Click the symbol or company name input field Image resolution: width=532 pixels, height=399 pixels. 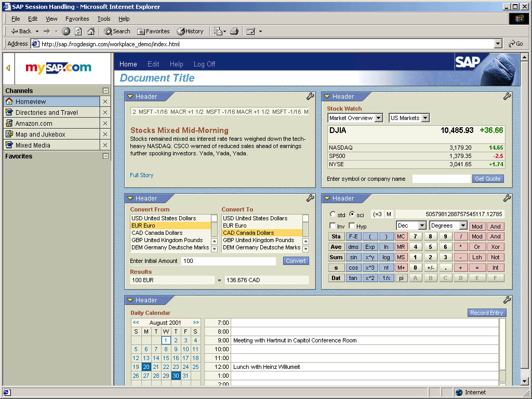[441, 178]
